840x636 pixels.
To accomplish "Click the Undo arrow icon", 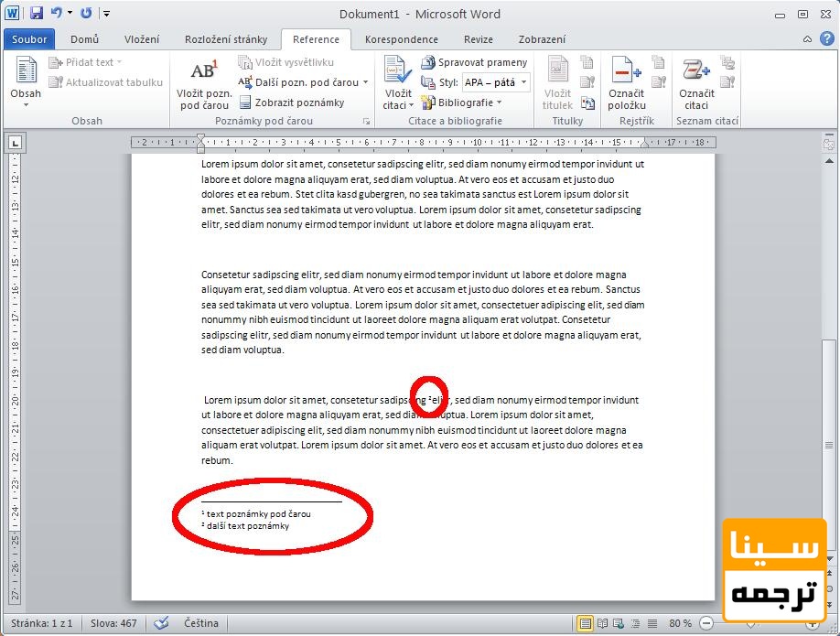I will coord(56,13).
